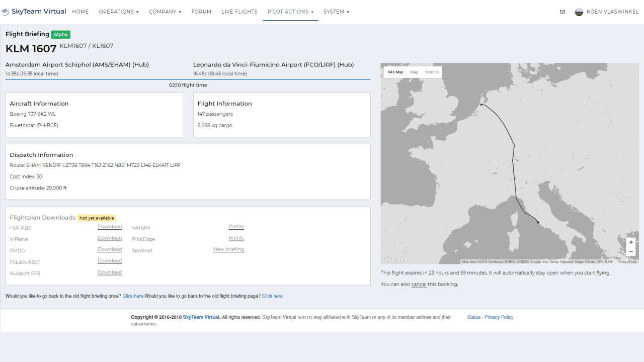Download the PMDG flightplan
The height and width of the screenshot is (362, 644).
tap(110, 249)
